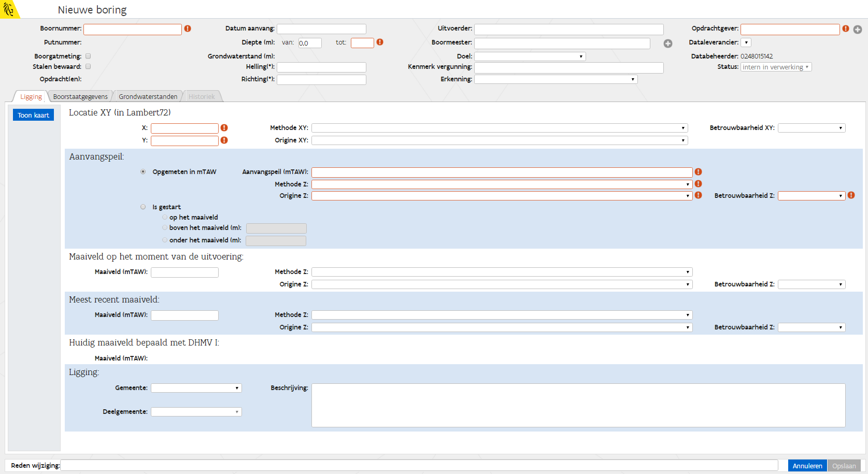Open the Dataleverancier dropdown
The width and height of the screenshot is (868, 474).
746,42
